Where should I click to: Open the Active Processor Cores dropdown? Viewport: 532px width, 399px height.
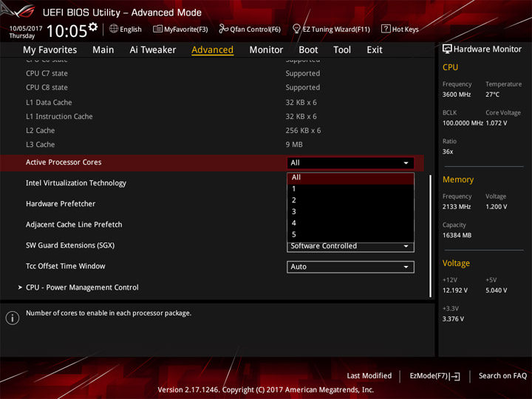(x=350, y=163)
